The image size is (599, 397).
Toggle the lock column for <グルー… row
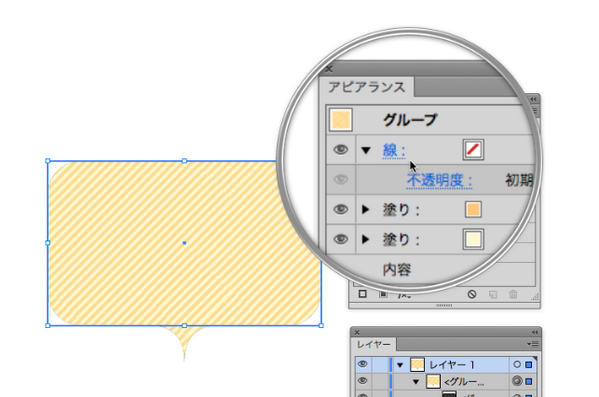pos(380,381)
